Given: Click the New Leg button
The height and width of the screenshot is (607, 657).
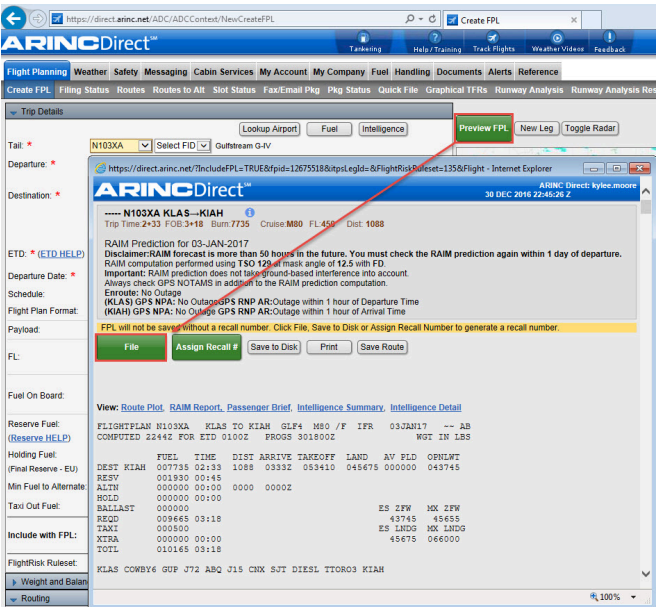Looking at the screenshot, I should click(x=537, y=128).
